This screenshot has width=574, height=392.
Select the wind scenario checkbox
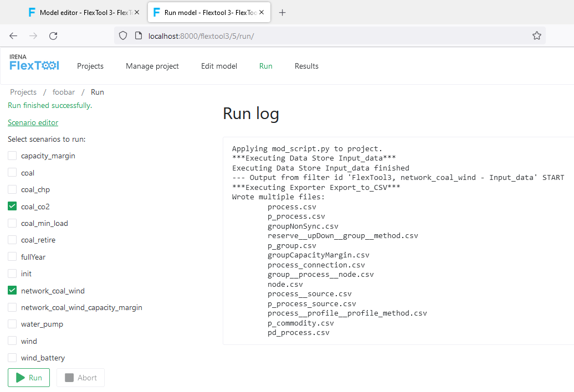click(12, 341)
